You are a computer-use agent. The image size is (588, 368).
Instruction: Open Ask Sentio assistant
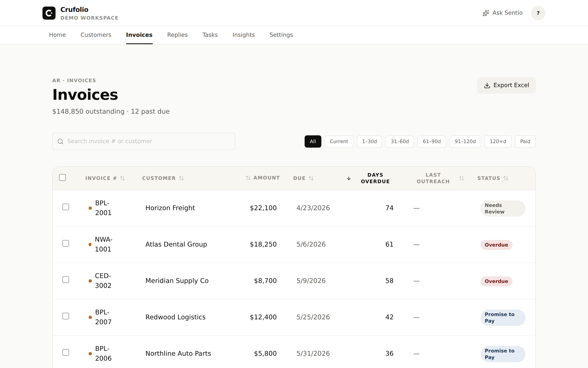click(502, 13)
